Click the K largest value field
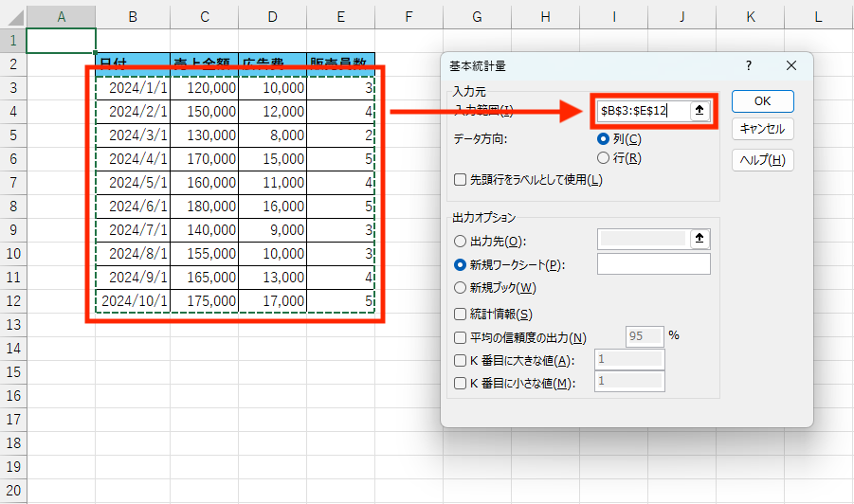 coord(629,359)
